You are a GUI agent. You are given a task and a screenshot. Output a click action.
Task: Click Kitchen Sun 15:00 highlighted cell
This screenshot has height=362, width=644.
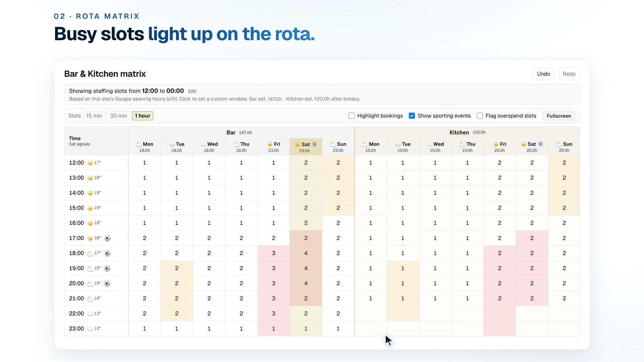pyautogui.click(x=564, y=208)
